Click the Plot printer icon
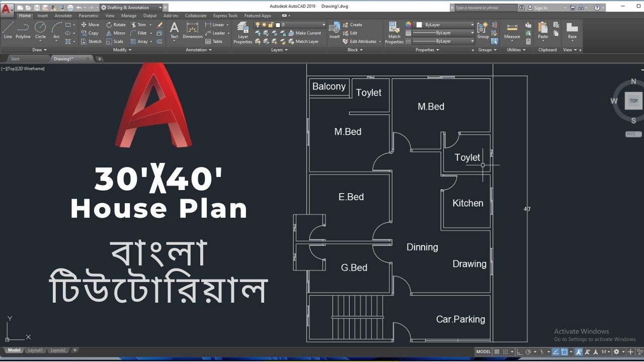 pos(70,8)
